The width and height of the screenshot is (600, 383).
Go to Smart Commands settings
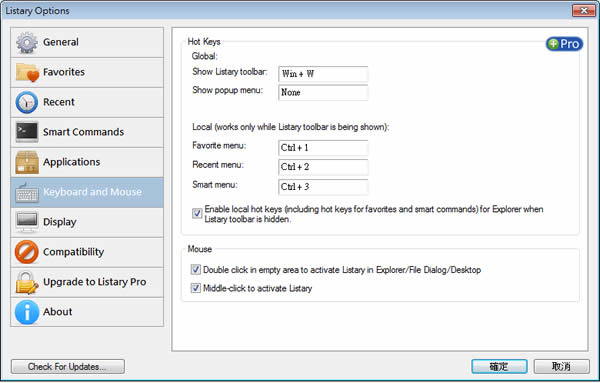click(x=87, y=132)
